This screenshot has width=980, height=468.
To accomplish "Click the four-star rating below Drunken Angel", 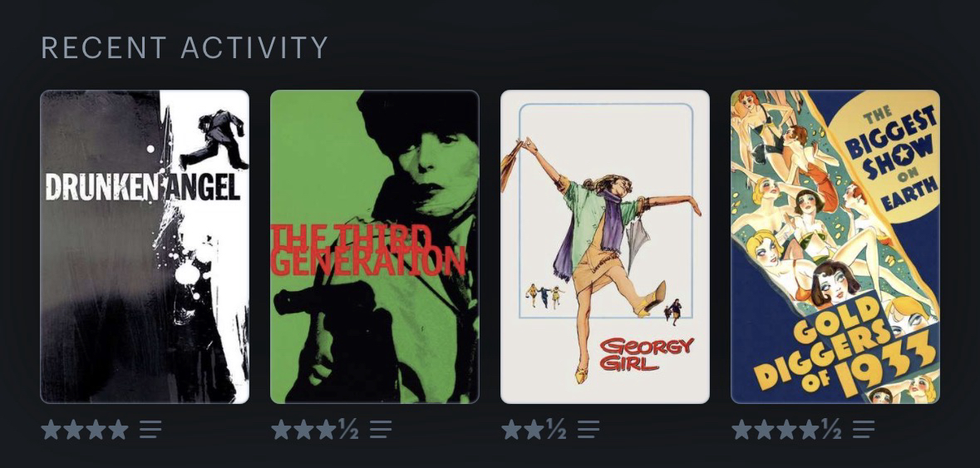I will tap(85, 429).
